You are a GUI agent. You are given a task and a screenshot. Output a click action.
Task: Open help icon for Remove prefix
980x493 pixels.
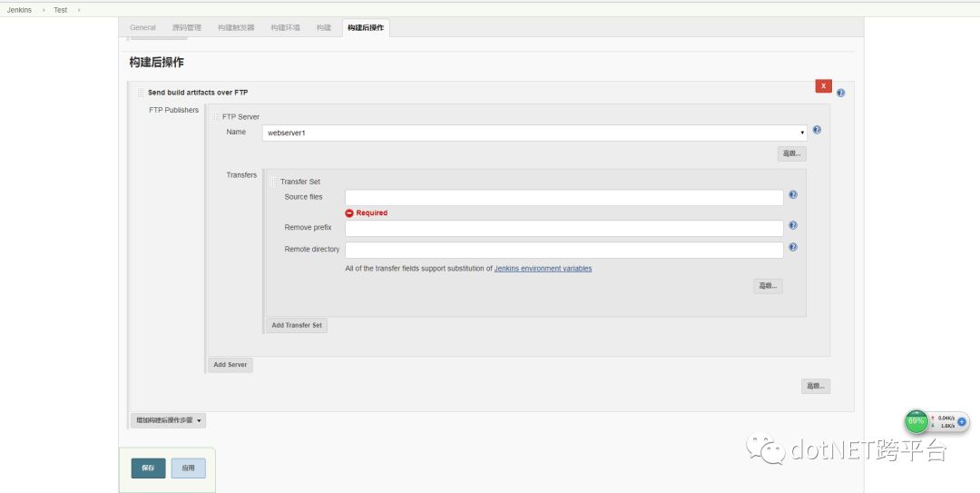coord(793,225)
